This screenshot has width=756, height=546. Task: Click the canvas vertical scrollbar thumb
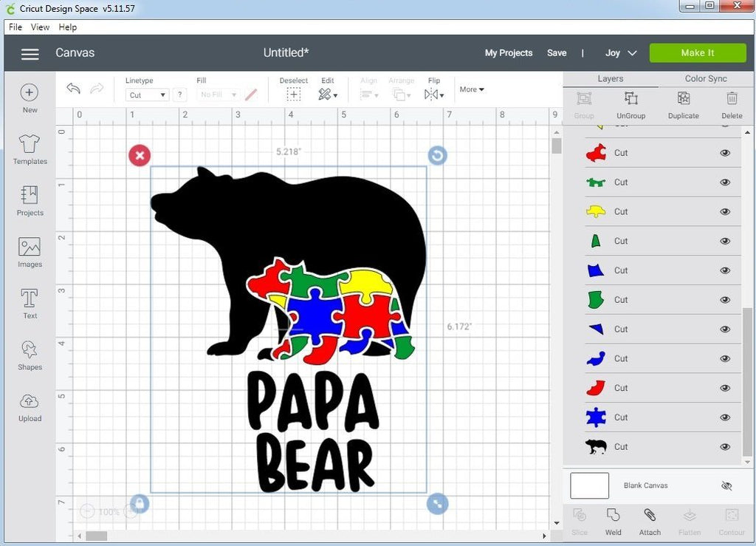point(557,146)
